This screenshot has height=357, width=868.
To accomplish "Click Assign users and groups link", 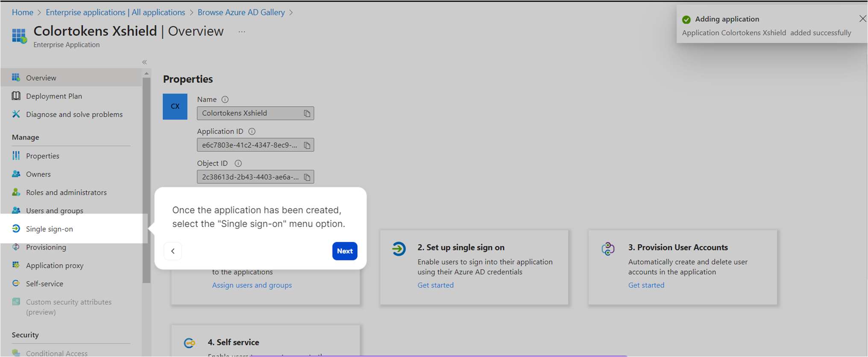I will (252, 285).
